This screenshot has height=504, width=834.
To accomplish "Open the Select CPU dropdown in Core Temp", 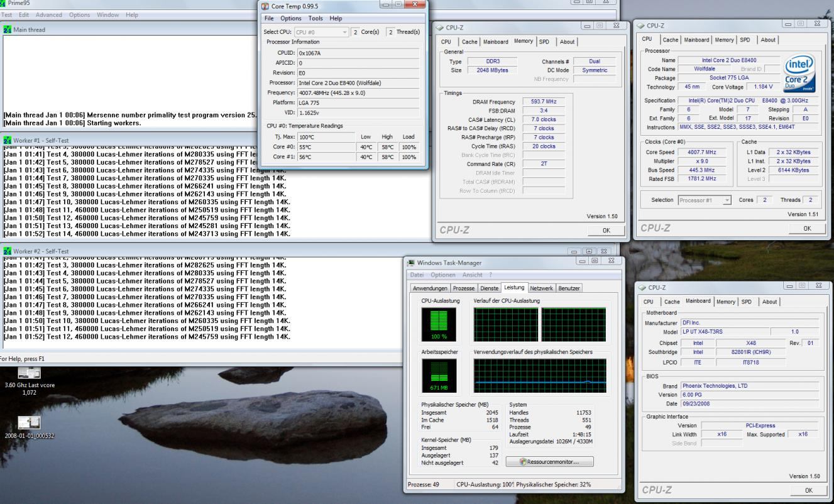I will pyautogui.click(x=322, y=32).
